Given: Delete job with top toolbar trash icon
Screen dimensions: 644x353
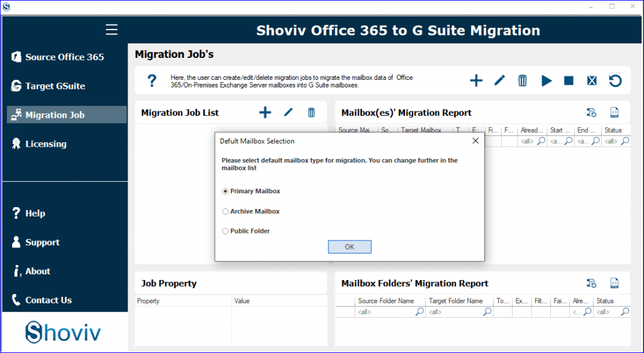Looking at the screenshot, I should pos(523,81).
